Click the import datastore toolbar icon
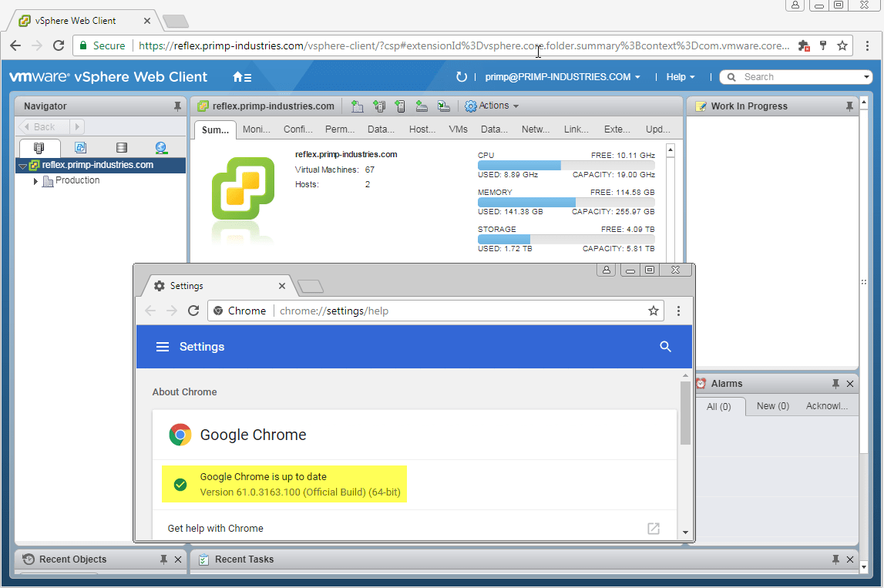The image size is (884, 588). pos(444,106)
